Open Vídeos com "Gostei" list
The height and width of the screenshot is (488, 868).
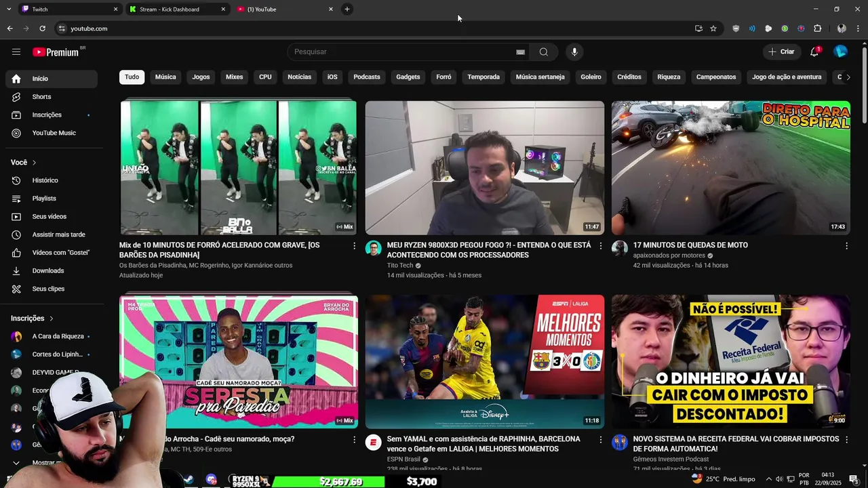[52, 252]
